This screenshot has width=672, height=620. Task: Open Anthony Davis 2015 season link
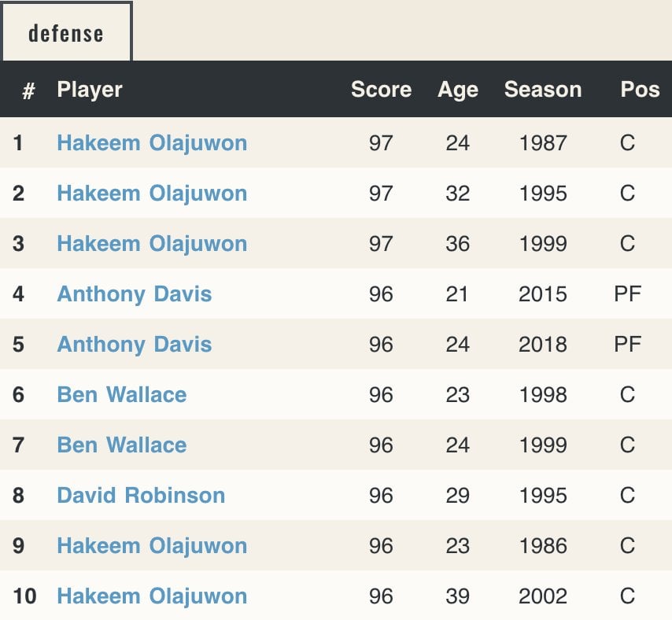135,294
